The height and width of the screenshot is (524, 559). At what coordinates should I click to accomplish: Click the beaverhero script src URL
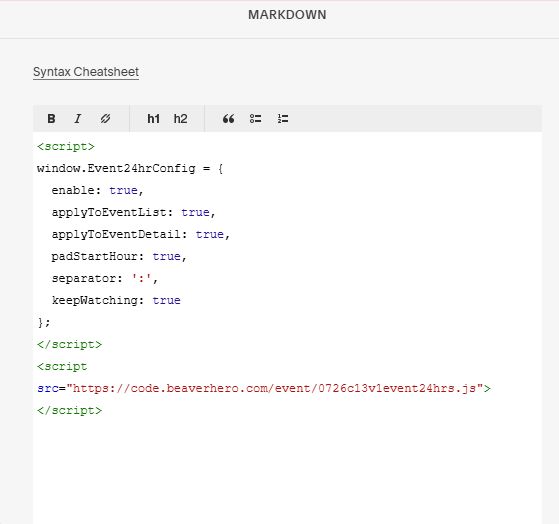pos(275,388)
